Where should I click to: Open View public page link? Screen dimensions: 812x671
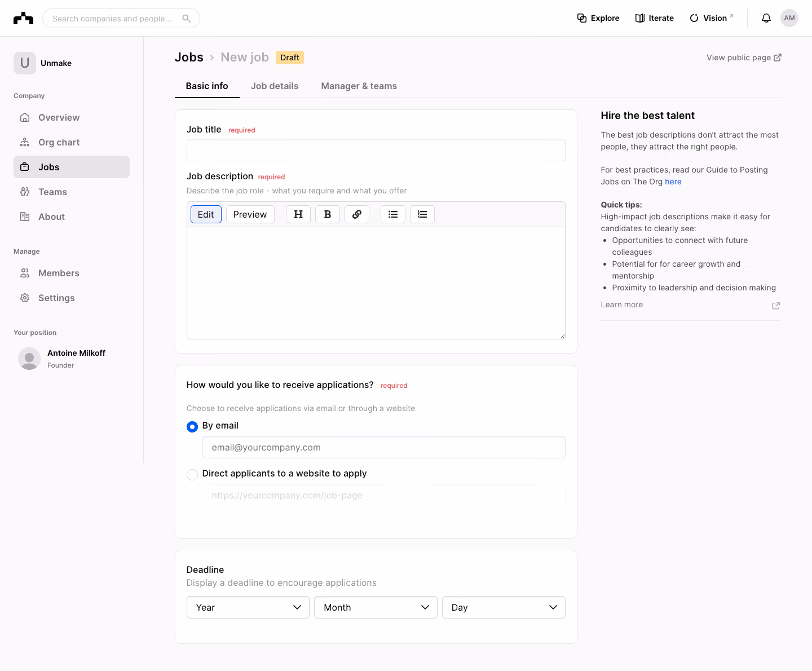744,58
